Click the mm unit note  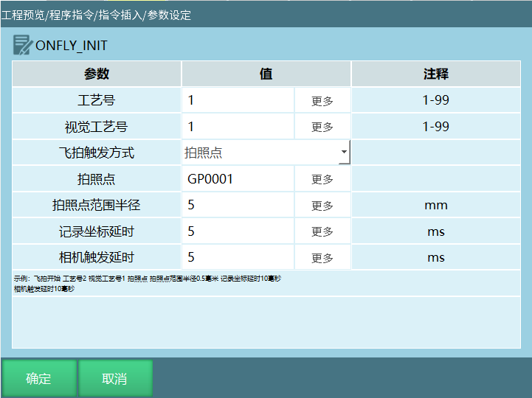pos(436,206)
